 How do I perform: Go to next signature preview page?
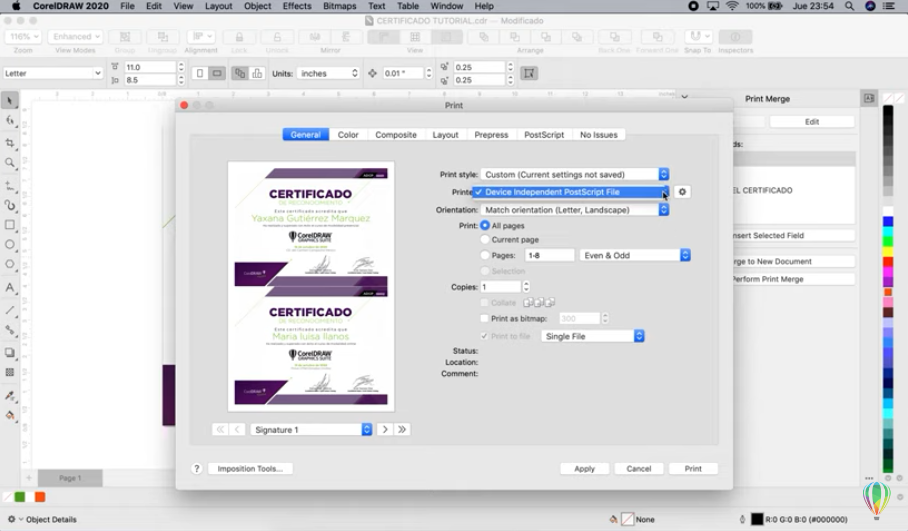pyautogui.click(x=385, y=430)
